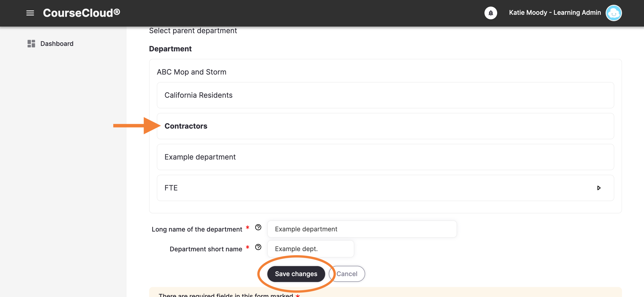
Task: Click the "Department" heading
Action: click(170, 49)
